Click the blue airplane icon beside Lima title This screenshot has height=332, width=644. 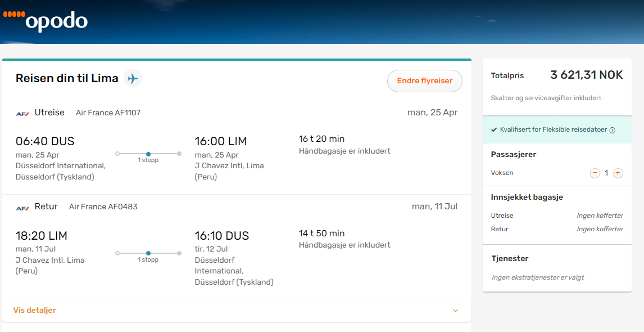point(133,78)
